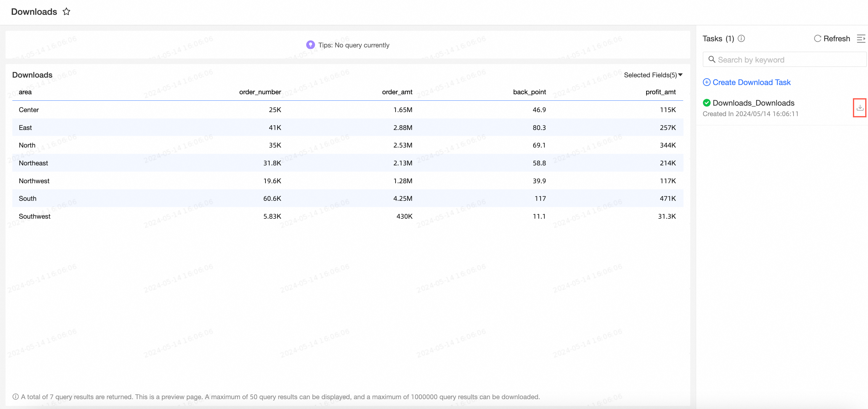Select the Downloads_Downloads task entry
Screen dimensions: 868x409
click(753, 103)
